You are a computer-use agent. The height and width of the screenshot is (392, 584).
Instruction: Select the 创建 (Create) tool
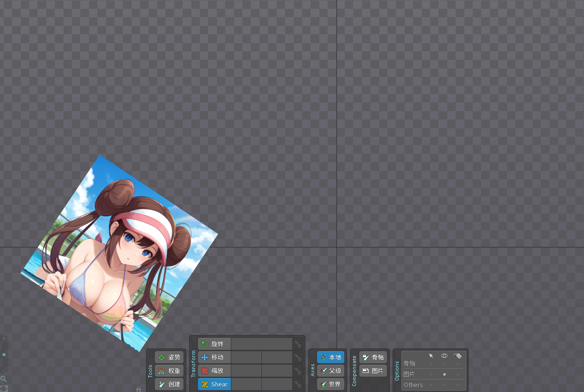coord(169,384)
